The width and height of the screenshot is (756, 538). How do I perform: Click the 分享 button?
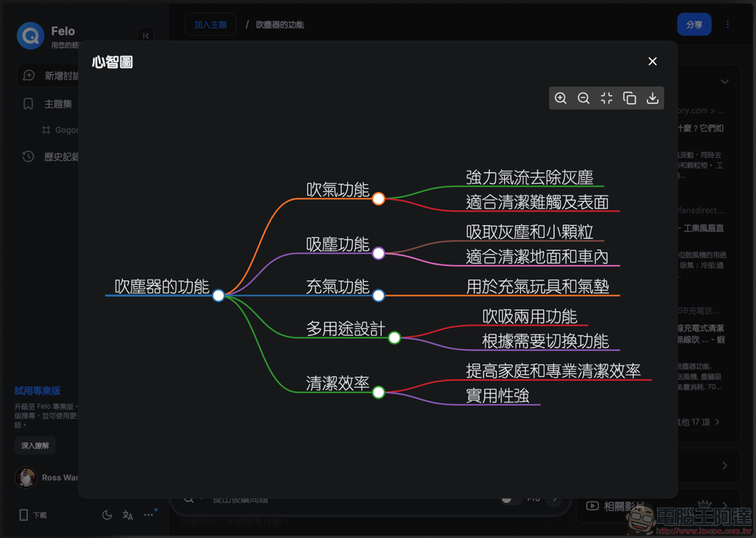click(694, 24)
